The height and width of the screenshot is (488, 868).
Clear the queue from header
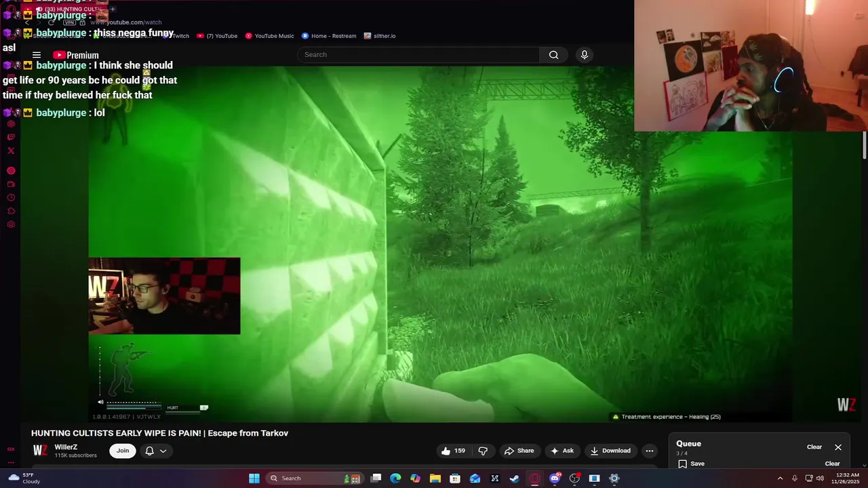pos(814,447)
